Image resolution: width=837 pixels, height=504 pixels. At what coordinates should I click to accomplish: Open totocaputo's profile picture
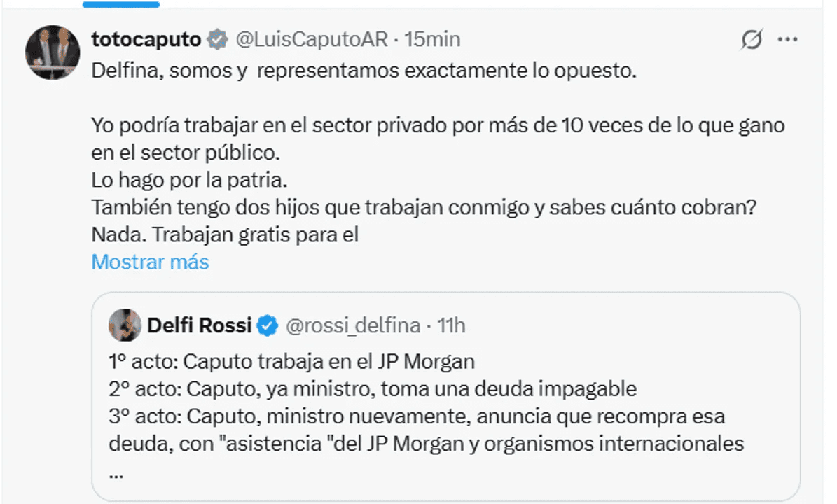point(53,52)
